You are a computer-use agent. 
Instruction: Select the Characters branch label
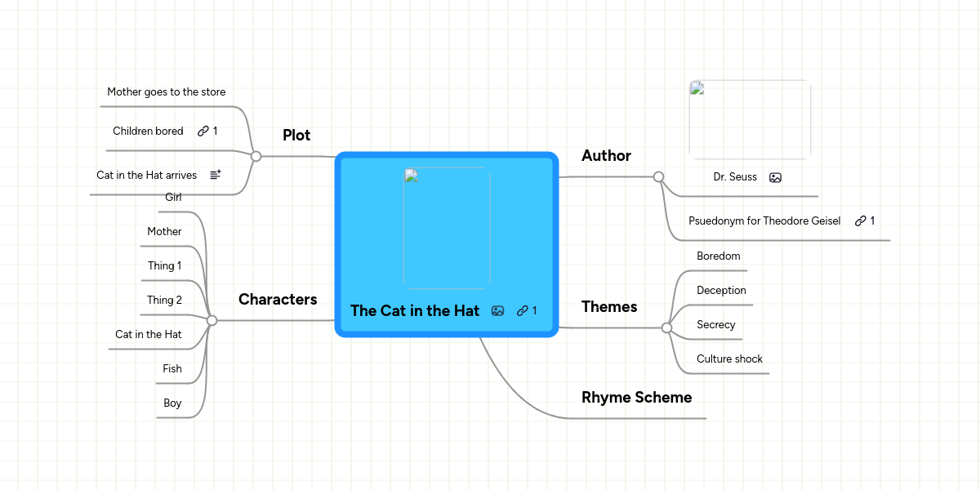(278, 300)
